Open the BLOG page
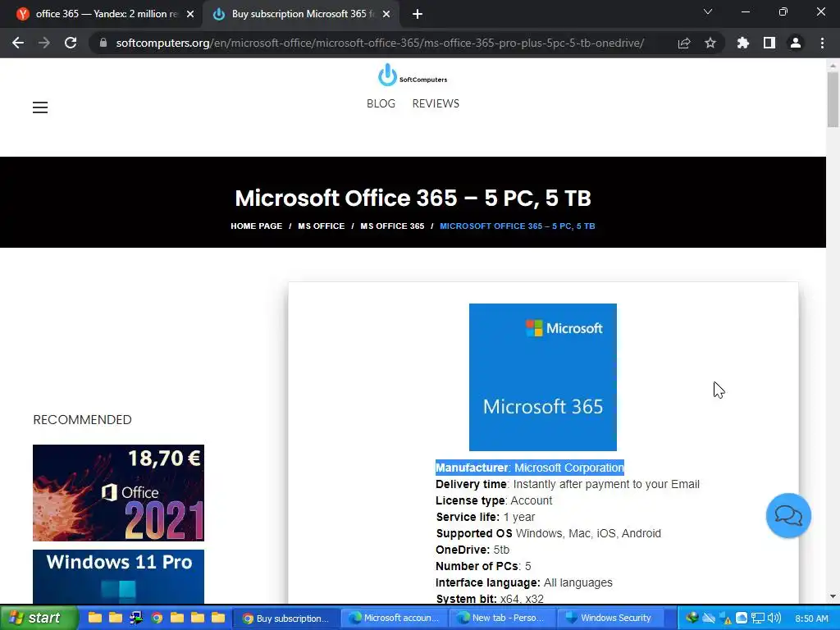Viewport: 840px width, 630px height. tap(381, 103)
